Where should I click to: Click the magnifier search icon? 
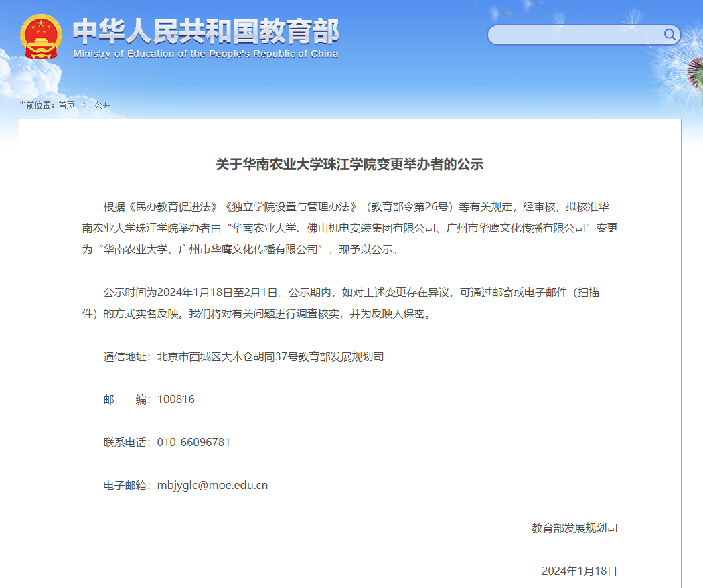670,35
